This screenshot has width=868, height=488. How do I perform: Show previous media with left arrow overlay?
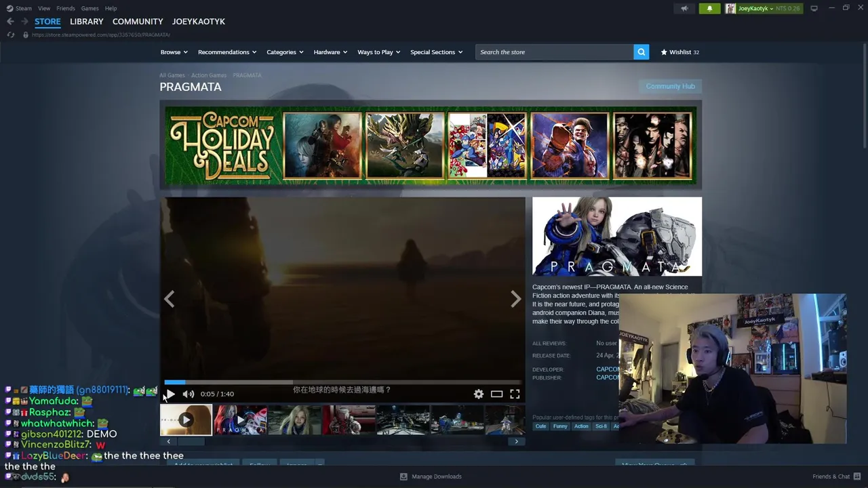coord(169,299)
